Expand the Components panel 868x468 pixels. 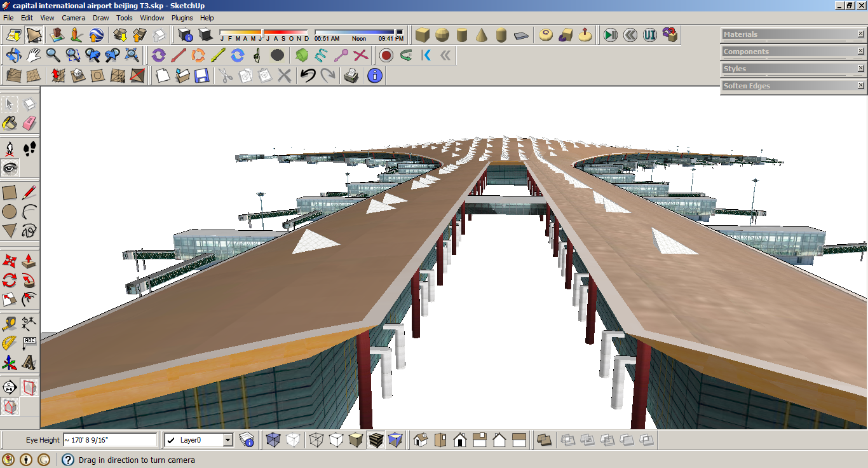pos(794,52)
